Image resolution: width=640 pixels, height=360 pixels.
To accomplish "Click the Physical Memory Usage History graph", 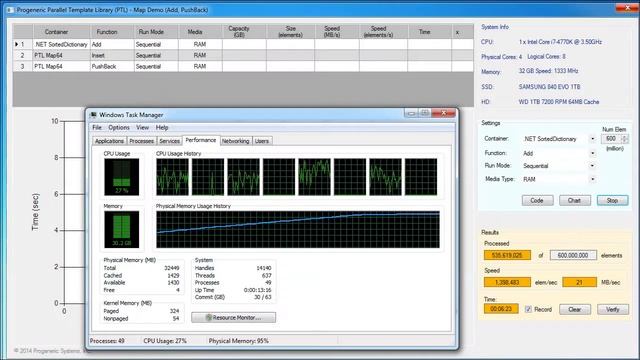I will click(298, 229).
